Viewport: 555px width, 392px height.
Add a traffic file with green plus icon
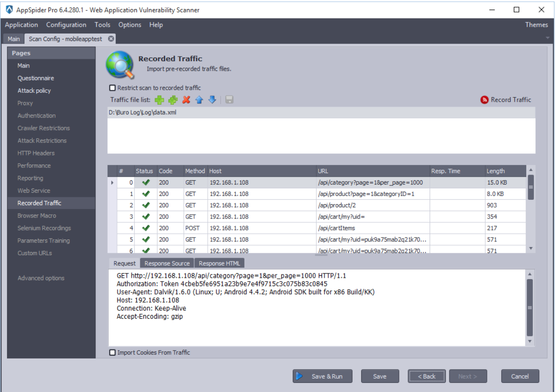coord(159,100)
